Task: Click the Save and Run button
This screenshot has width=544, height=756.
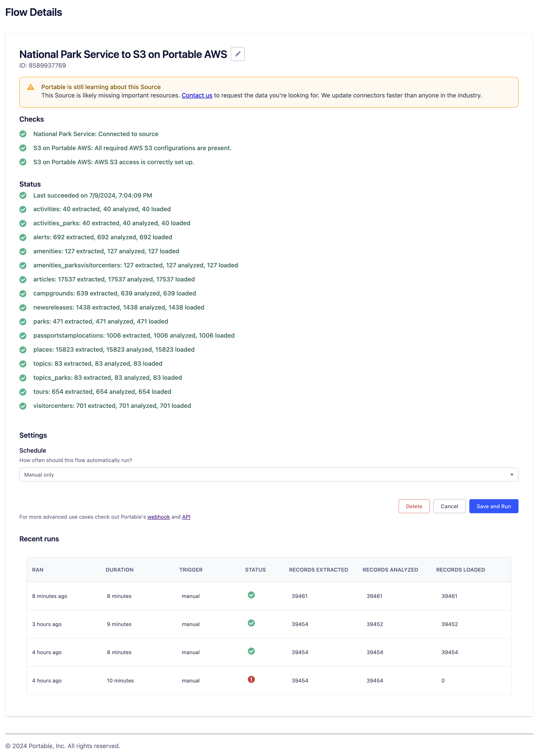Action: 493,506
